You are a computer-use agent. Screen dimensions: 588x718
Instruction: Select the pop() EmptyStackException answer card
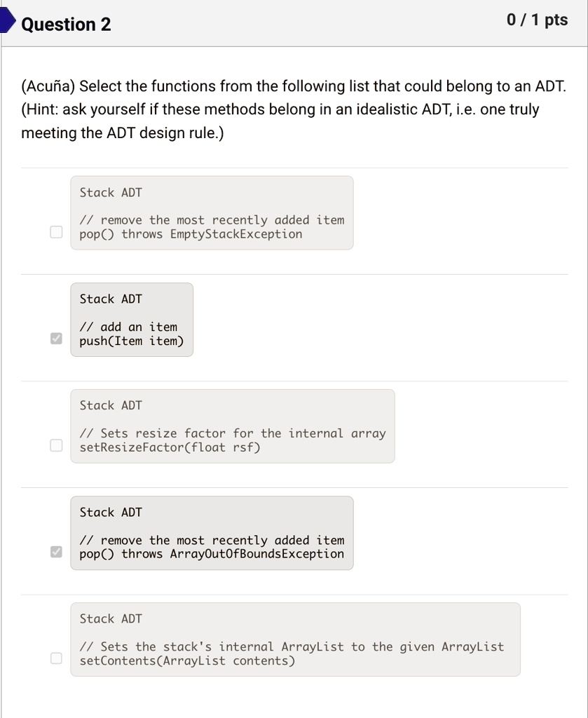[212, 212]
